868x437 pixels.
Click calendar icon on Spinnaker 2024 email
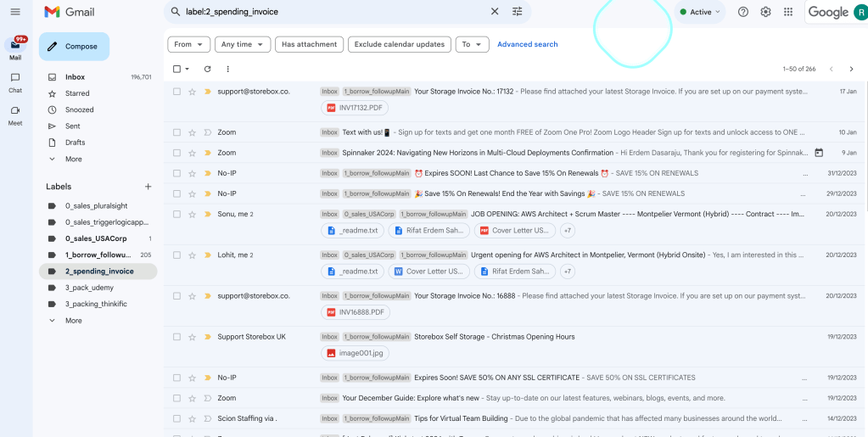point(820,153)
